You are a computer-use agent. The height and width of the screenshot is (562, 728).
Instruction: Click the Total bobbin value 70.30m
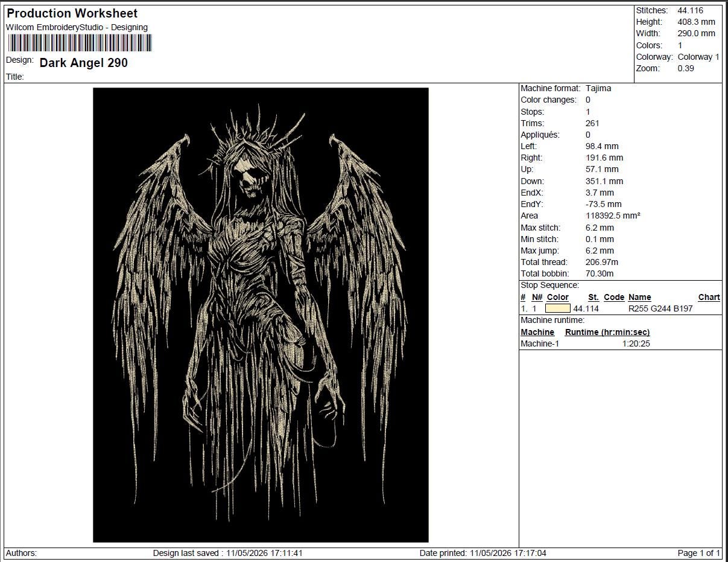[x=600, y=273]
